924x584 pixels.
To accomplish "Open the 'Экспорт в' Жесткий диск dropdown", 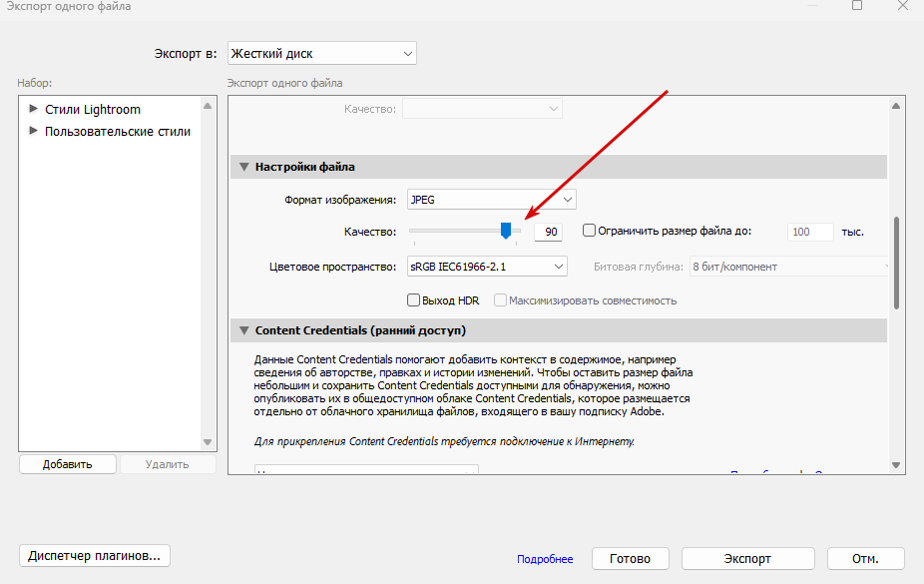I will click(321, 53).
